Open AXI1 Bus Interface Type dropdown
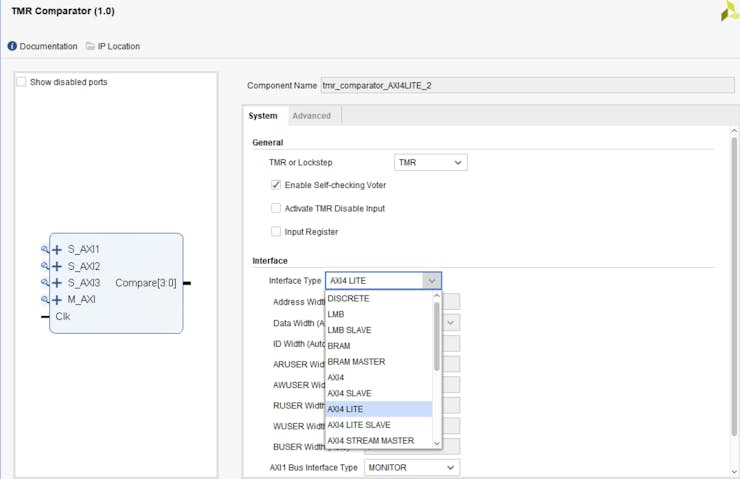 (411, 467)
